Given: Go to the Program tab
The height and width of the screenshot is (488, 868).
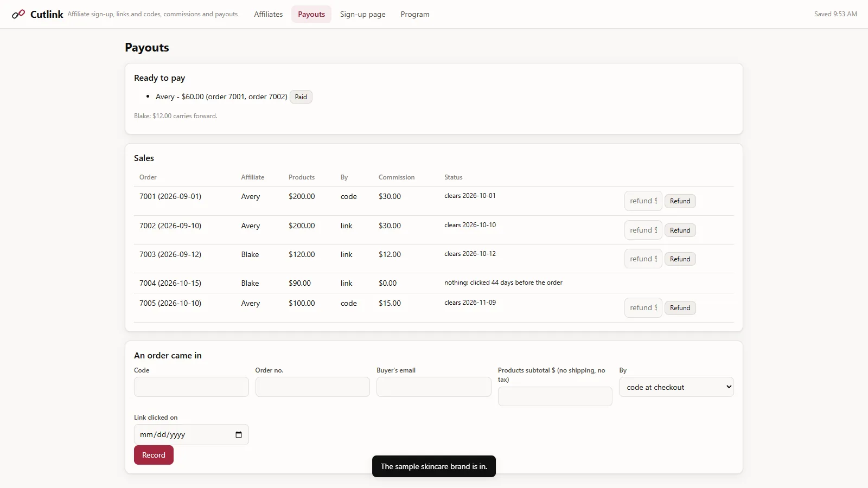Looking at the screenshot, I should (415, 14).
